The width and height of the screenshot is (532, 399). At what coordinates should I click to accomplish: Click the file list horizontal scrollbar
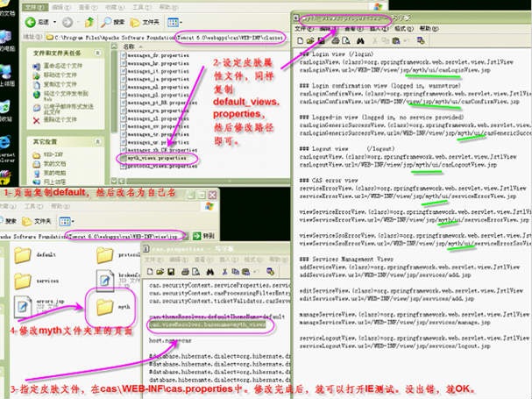point(207,181)
